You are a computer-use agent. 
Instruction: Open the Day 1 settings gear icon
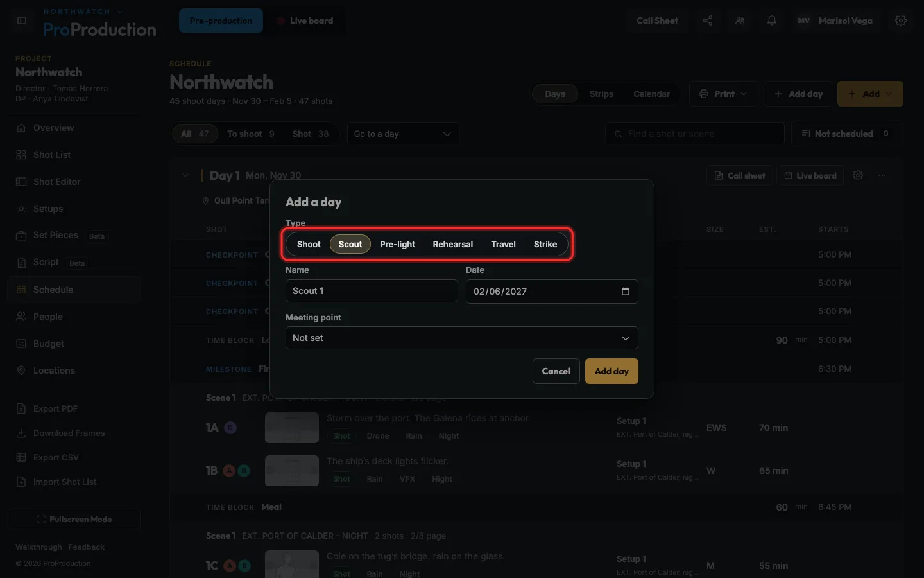[x=858, y=175]
